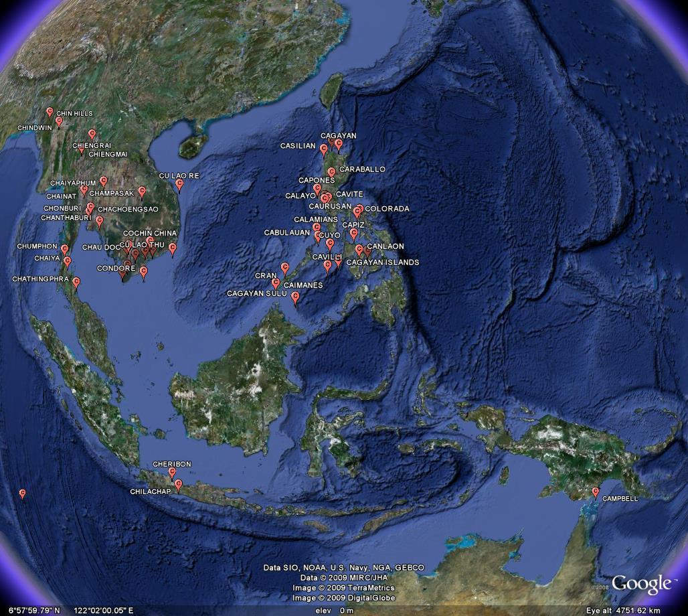Click the Campbell placemark pin
Screen dimensions: 688x616
596,492
